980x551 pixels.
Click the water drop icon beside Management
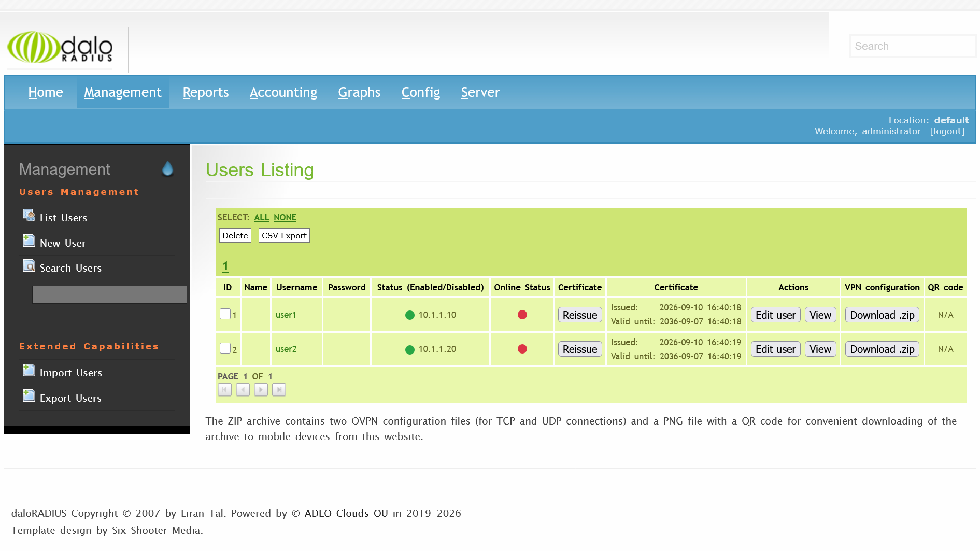tap(167, 168)
